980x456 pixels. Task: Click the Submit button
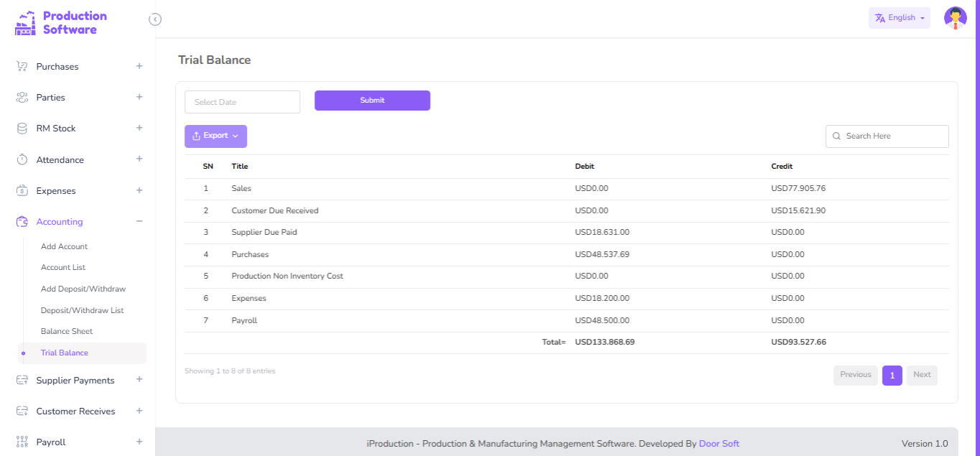click(x=372, y=100)
